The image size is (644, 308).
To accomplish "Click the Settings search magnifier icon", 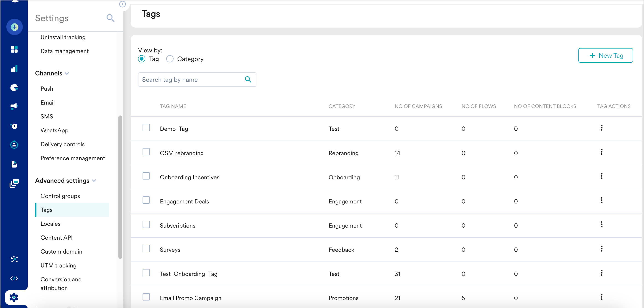I will coord(110,18).
